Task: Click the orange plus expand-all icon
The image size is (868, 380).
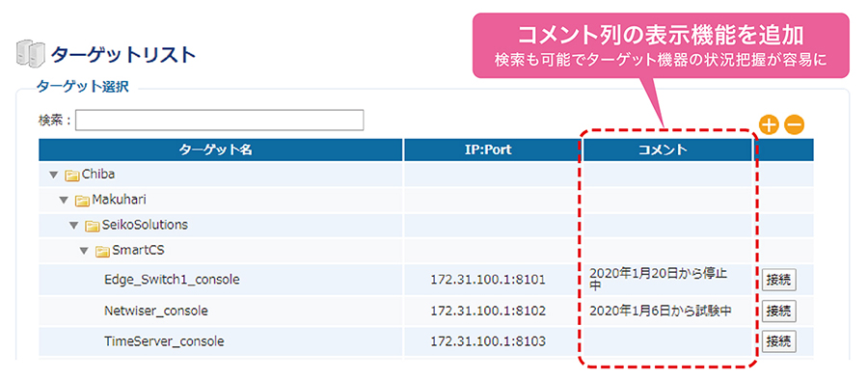Action: point(769,125)
